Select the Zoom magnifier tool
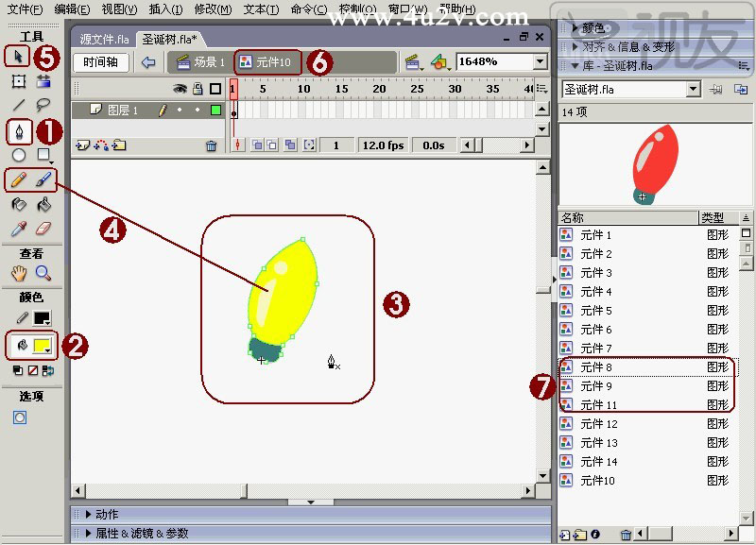 (x=43, y=273)
